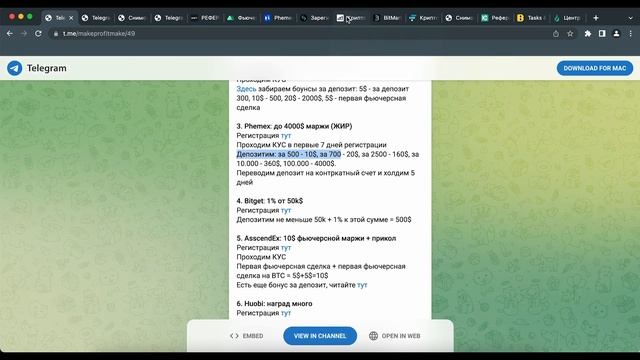Click line 'сделка на BTC = 5$+5$=10$'
Image resolution: width=640 pixels, height=360 pixels.
tap(282, 276)
